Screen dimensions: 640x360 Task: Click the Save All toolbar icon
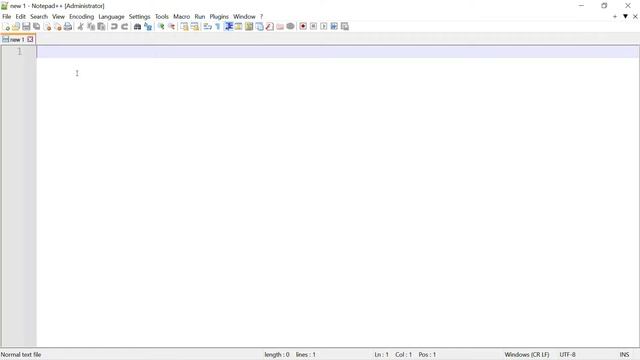tap(37, 27)
